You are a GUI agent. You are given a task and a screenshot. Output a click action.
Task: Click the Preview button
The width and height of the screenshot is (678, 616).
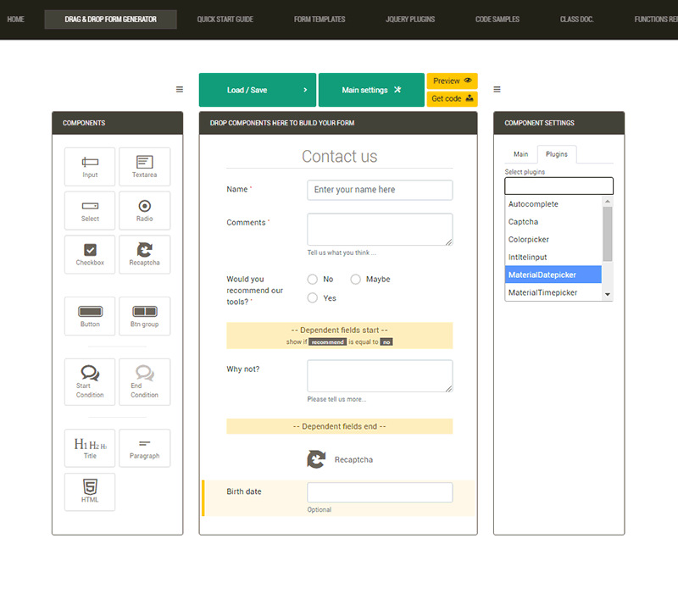452,80
